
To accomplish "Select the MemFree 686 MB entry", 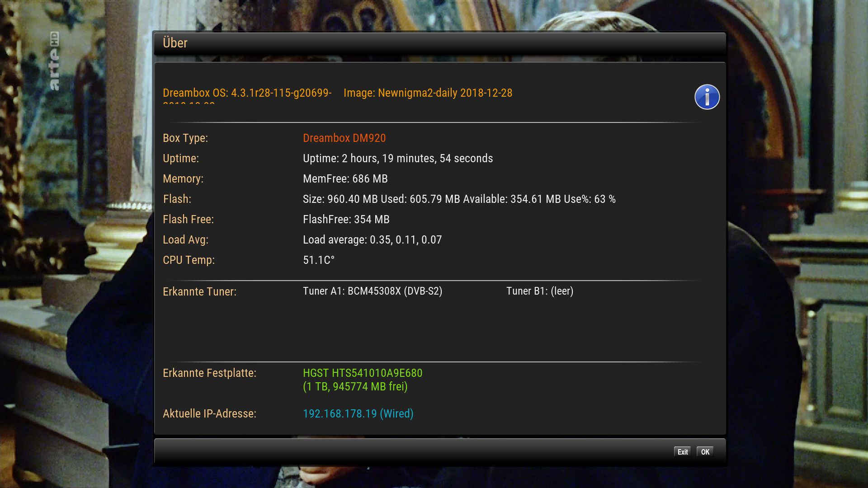I will coord(345,179).
